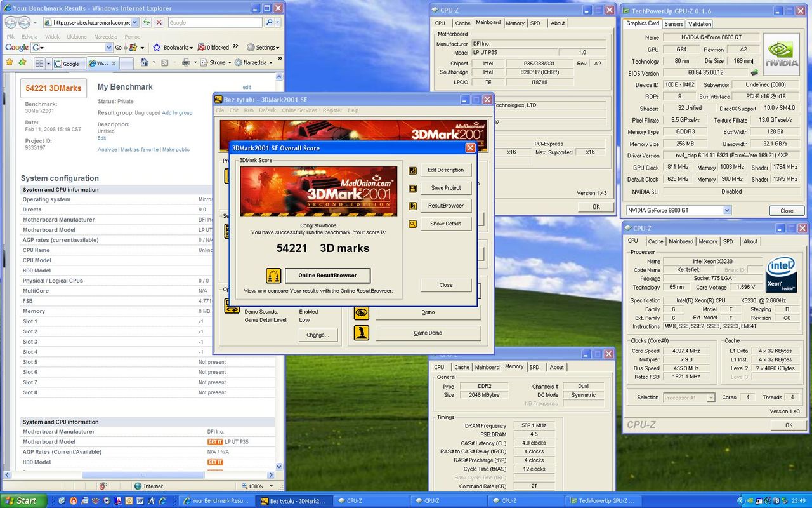Image resolution: width=812 pixels, height=508 pixels.
Task: Click Save Project disk icon in score dialog
Action: (413, 188)
